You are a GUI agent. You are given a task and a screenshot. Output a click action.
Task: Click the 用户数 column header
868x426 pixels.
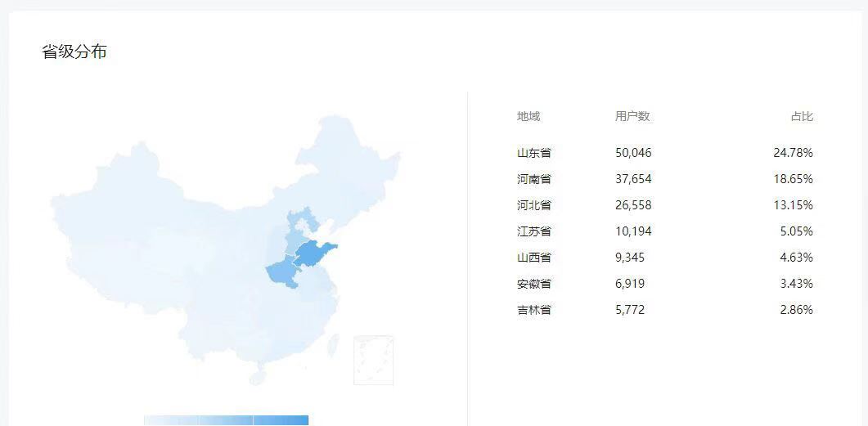(632, 116)
